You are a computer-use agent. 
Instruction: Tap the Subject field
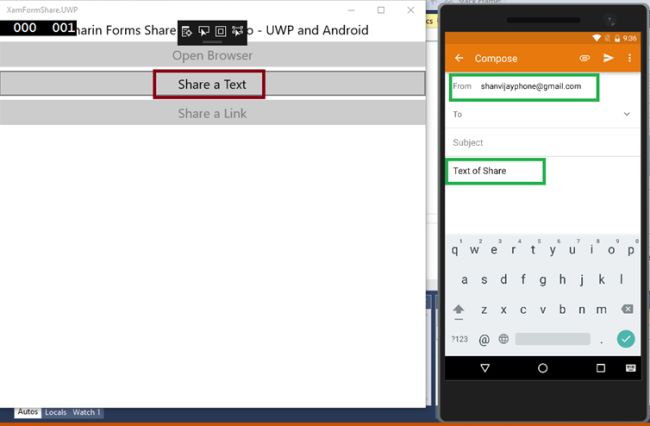pyautogui.click(x=543, y=143)
